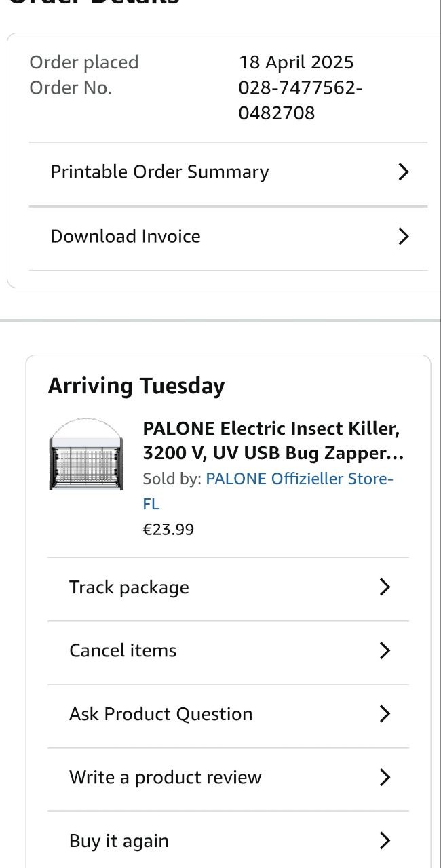Tap the chevron on the Track package row
This screenshot has width=441, height=868.
click(x=385, y=587)
